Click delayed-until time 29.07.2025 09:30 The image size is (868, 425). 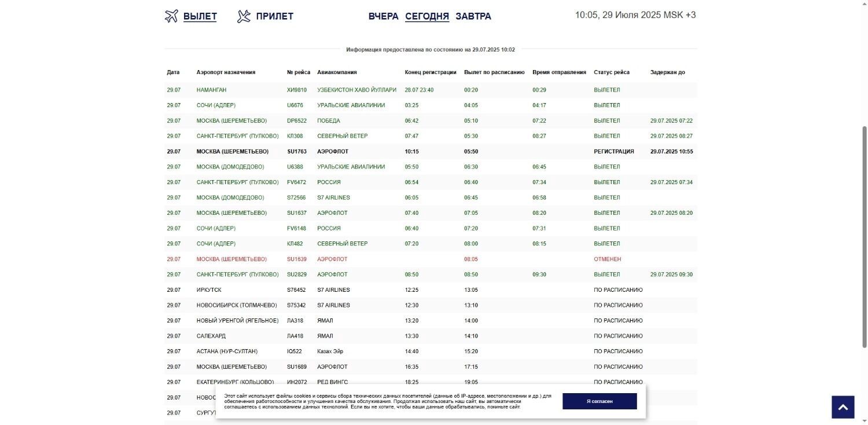[x=672, y=274]
